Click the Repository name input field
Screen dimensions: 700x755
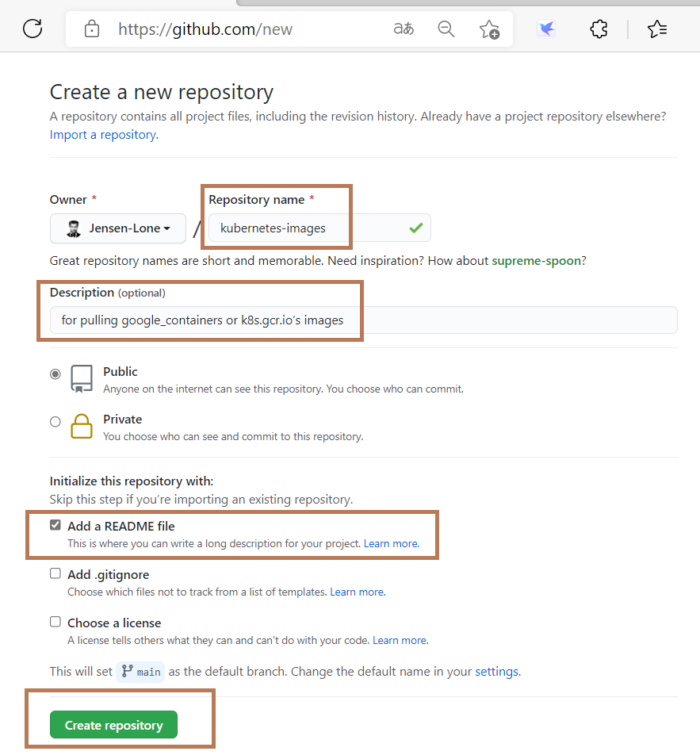pos(319,228)
